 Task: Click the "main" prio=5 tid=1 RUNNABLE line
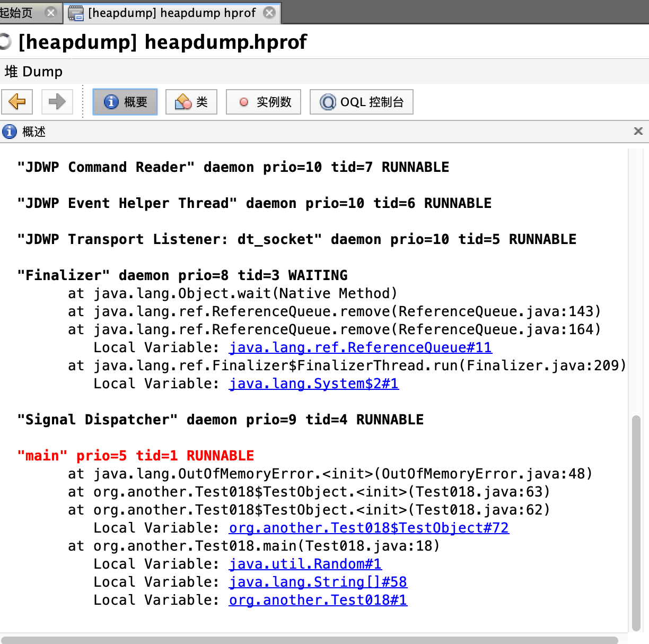coord(136,456)
